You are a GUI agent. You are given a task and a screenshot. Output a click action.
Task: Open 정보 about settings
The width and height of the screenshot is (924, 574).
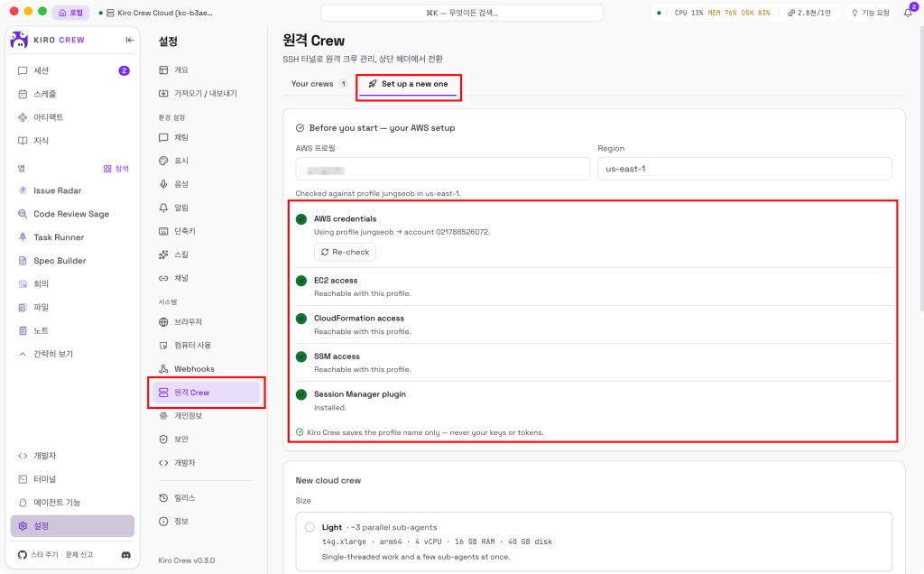(206, 521)
